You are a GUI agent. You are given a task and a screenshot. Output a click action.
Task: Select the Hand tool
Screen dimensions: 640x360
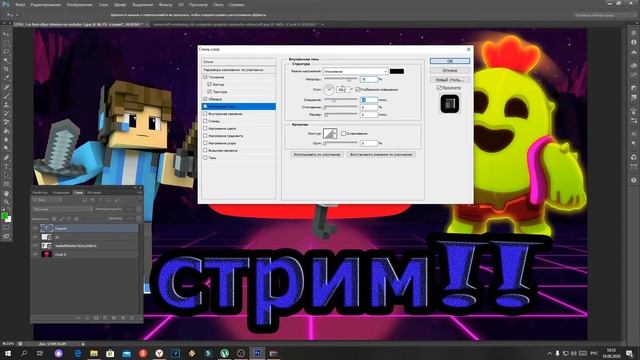[6, 193]
